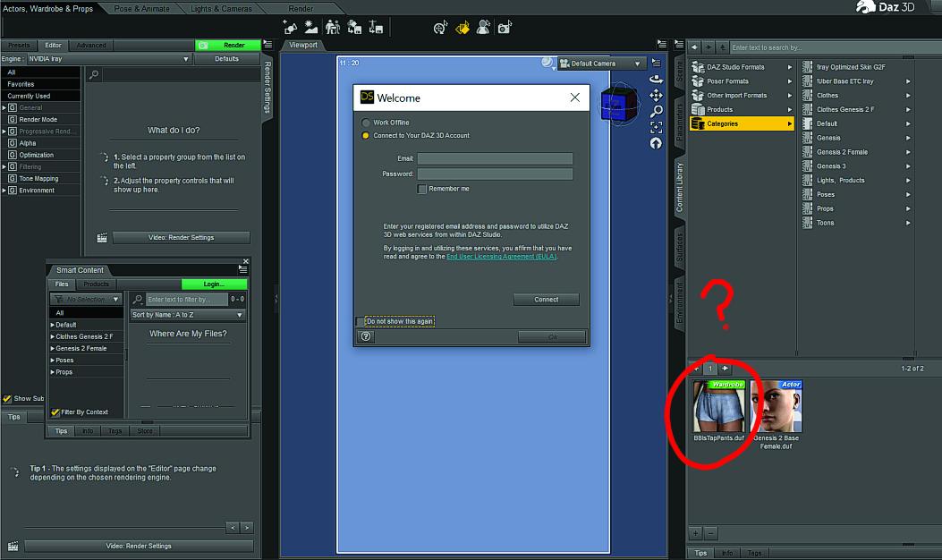
Task: Switch to Lights & Cameras activity tab
Action: point(221,8)
